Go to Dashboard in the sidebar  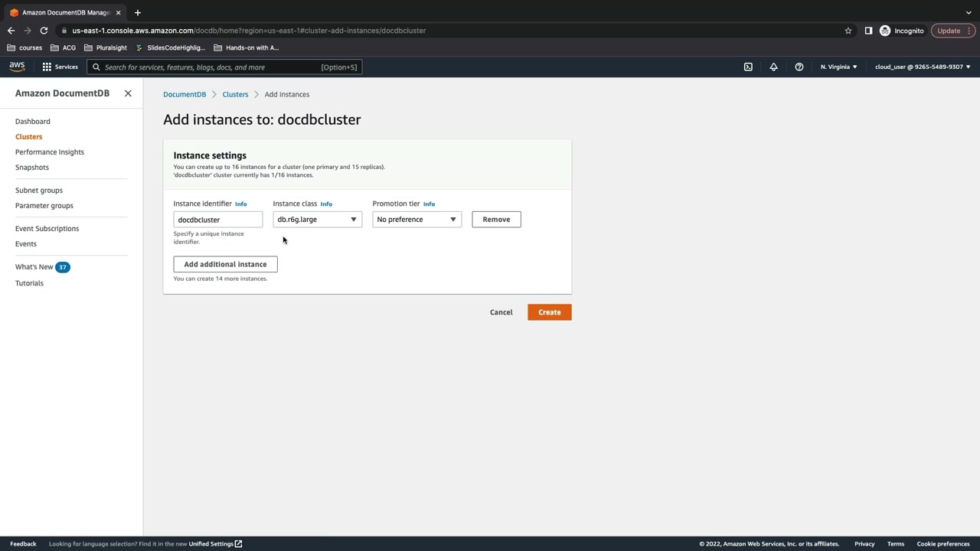[x=33, y=122]
